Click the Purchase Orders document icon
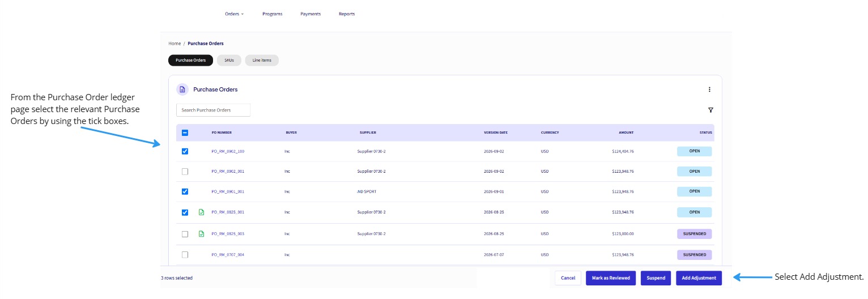This screenshot has width=868, height=299. tap(182, 89)
